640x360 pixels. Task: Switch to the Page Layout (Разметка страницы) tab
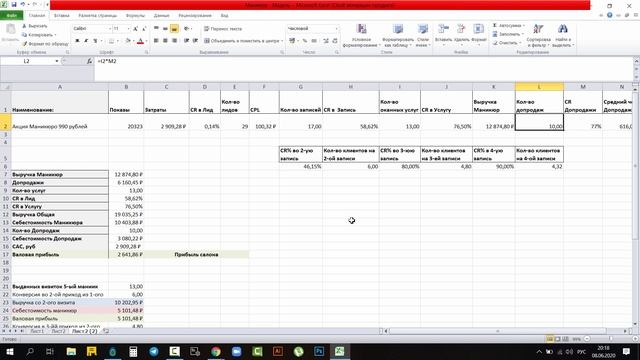pyautogui.click(x=98, y=16)
